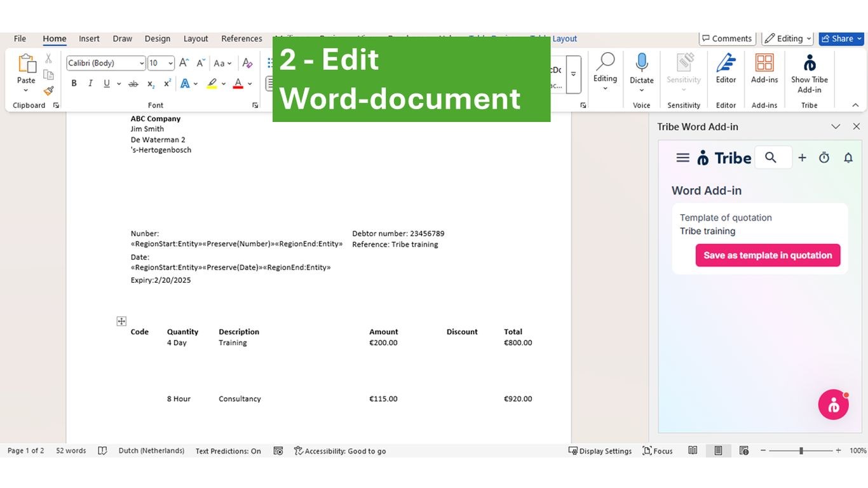Switch to the Draw tab
Image resolution: width=868 pixels, height=488 pixels.
pyautogui.click(x=123, y=39)
